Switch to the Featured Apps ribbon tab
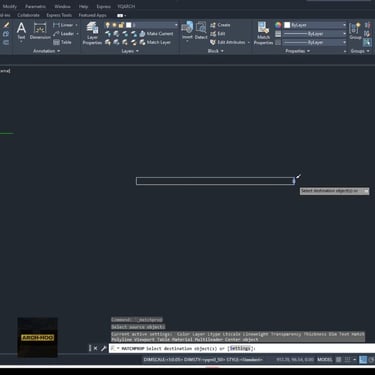The height and width of the screenshot is (375, 375). [x=92, y=15]
